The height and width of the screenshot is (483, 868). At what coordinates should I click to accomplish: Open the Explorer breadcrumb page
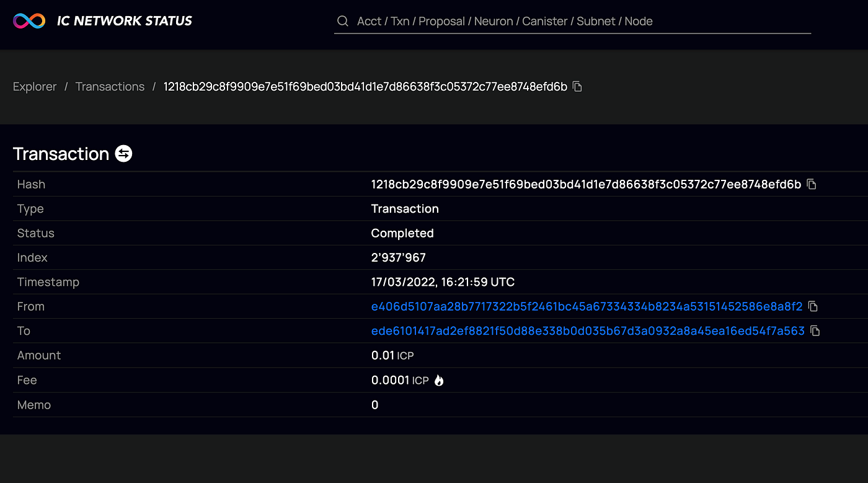point(34,86)
